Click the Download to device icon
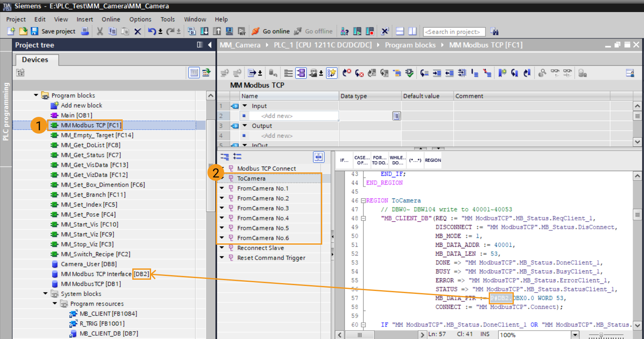Viewport: 644px width, 339px height. click(205, 31)
